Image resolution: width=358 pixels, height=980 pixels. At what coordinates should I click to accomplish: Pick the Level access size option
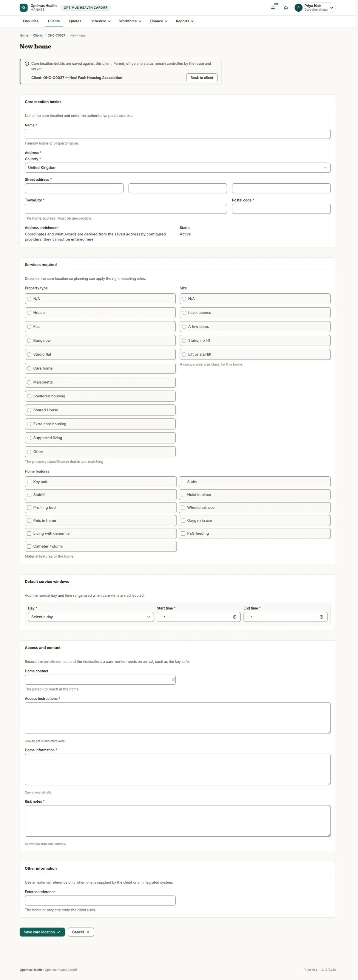click(x=255, y=313)
